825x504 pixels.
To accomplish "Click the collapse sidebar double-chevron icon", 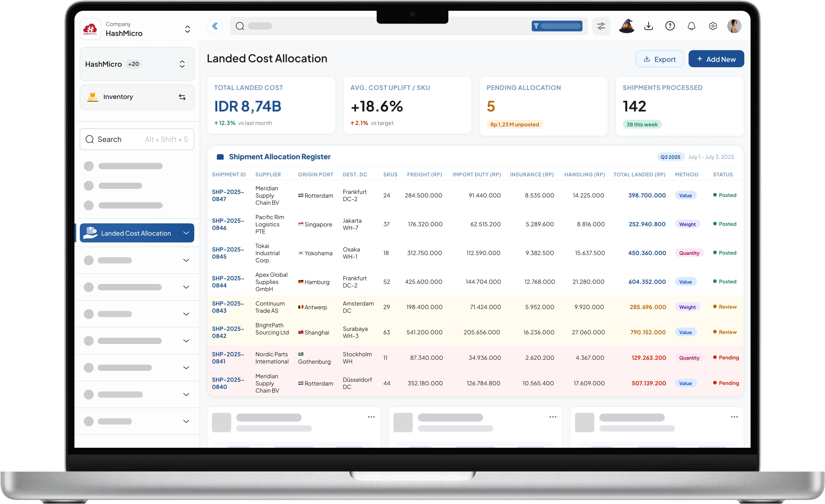I will (x=215, y=26).
